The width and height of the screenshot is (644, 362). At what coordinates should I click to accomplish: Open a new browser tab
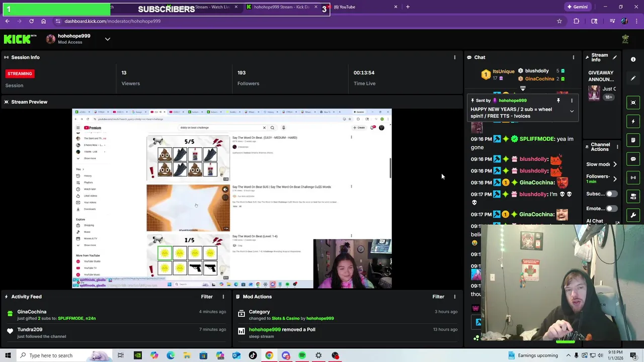pos(408,7)
